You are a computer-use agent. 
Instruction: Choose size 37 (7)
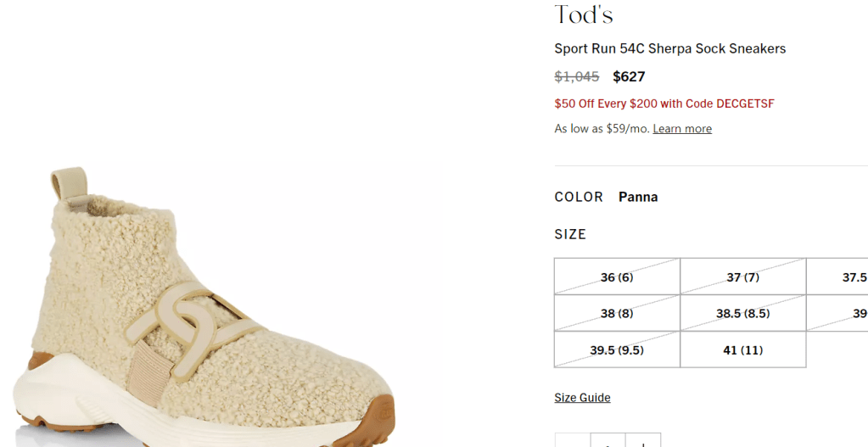click(x=742, y=277)
